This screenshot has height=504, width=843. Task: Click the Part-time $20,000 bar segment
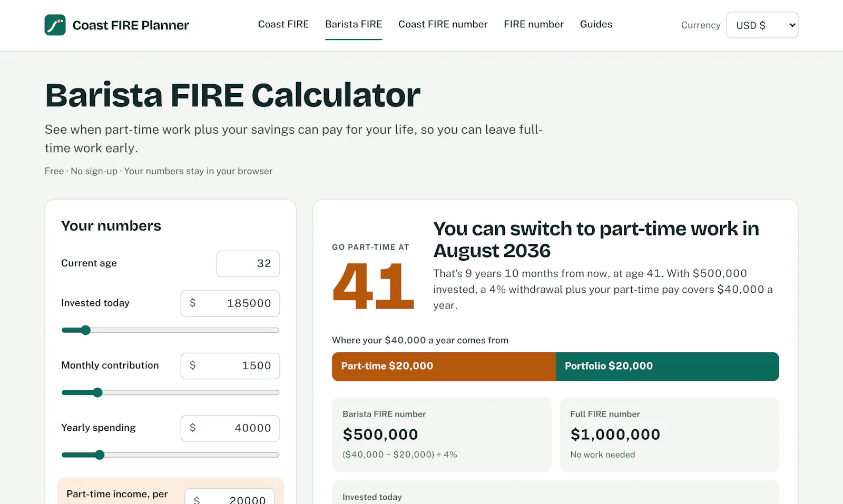click(x=444, y=367)
